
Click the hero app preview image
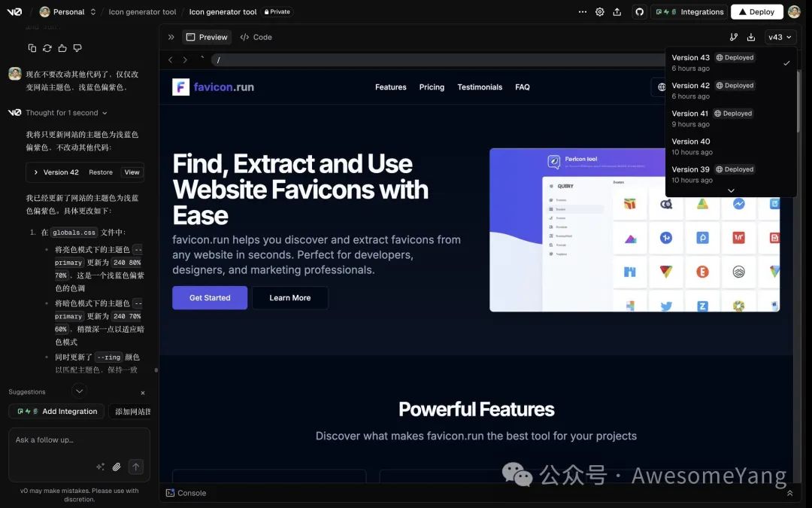tap(635, 230)
